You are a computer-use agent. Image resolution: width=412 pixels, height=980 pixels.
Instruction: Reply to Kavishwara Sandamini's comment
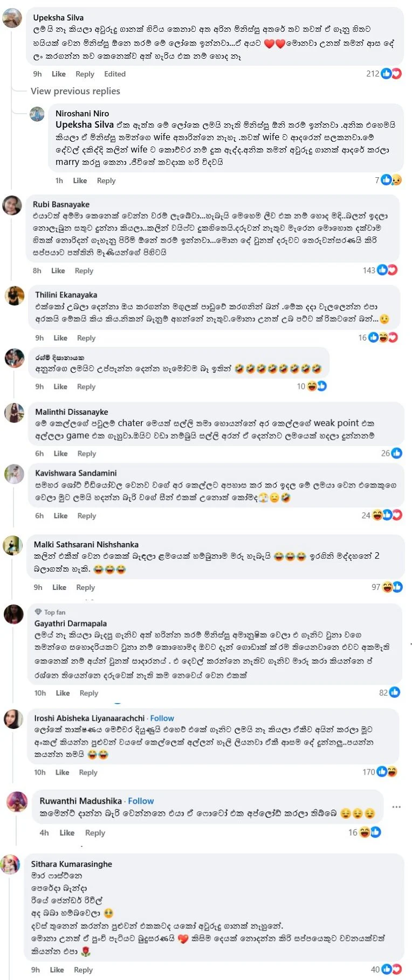point(86,516)
